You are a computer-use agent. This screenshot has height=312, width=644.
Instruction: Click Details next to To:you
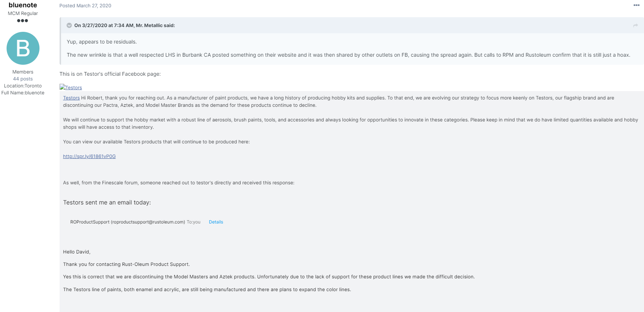pyautogui.click(x=216, y=222)
